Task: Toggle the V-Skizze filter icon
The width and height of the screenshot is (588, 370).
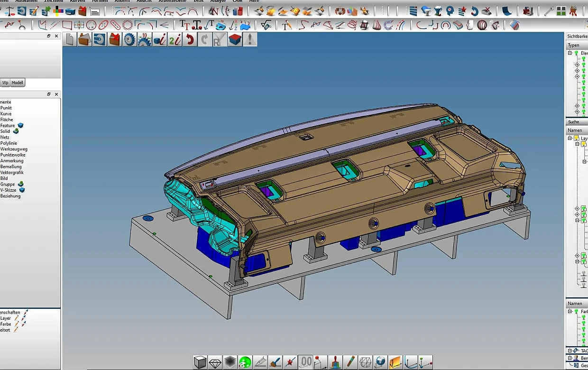Action: tap(22, 190)
